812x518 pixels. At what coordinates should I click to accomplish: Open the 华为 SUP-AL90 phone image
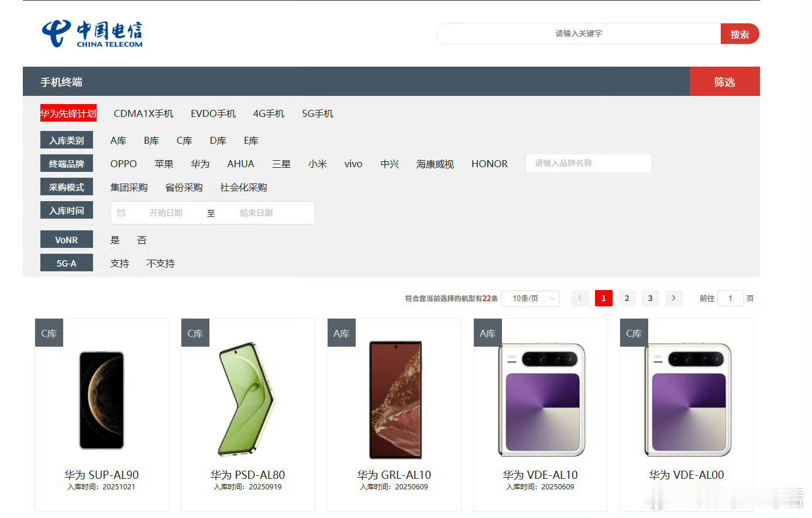click(x=102, y=400)
